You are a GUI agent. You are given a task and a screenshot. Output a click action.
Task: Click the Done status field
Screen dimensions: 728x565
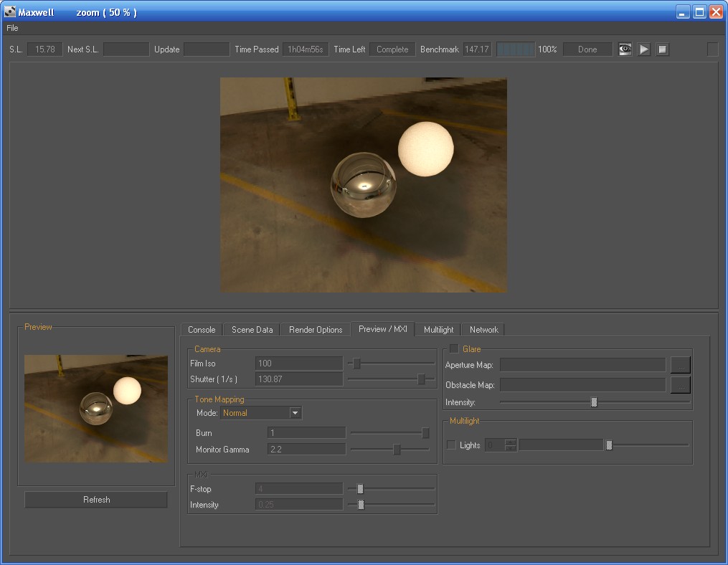pos(588,49)
